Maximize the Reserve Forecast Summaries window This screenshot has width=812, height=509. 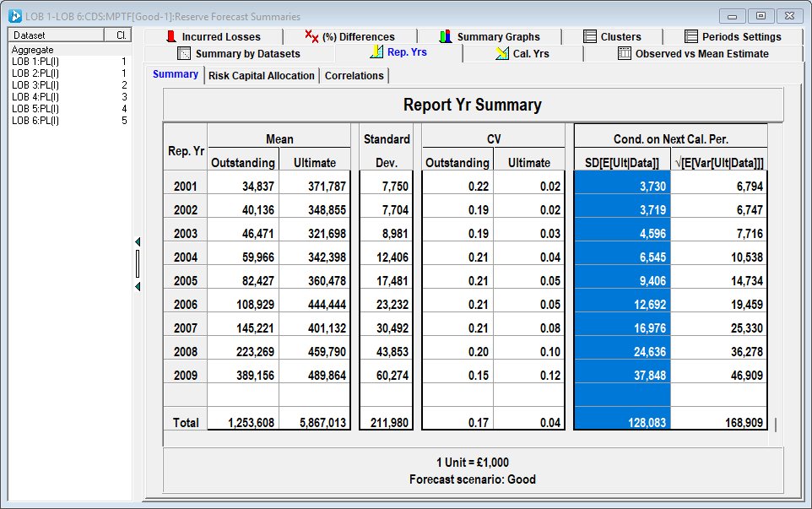point(761,16)
